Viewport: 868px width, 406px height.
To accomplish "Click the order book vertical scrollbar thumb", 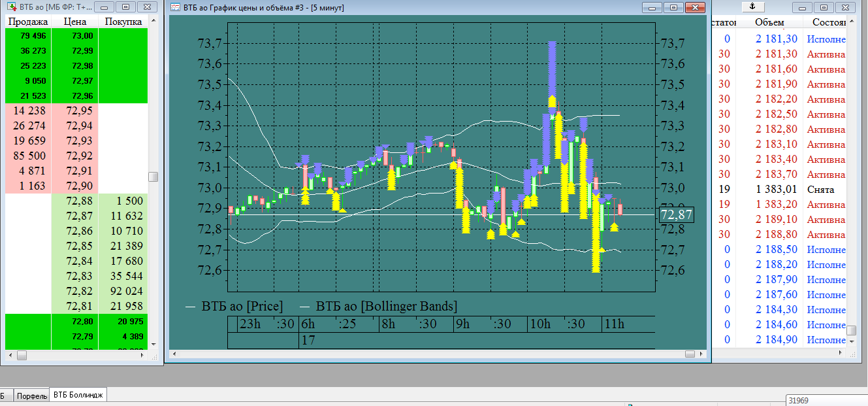I will 153,177.
